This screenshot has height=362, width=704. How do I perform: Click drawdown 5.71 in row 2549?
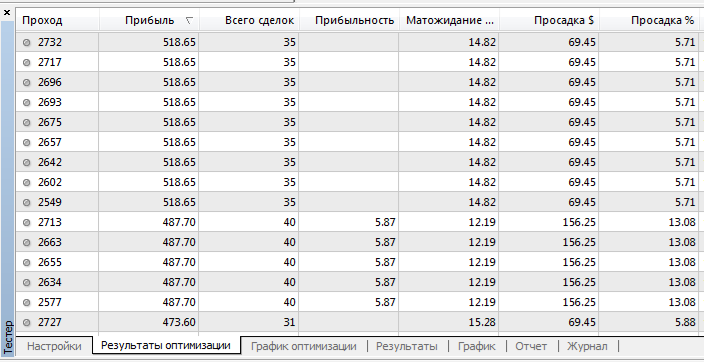(685, 202)
